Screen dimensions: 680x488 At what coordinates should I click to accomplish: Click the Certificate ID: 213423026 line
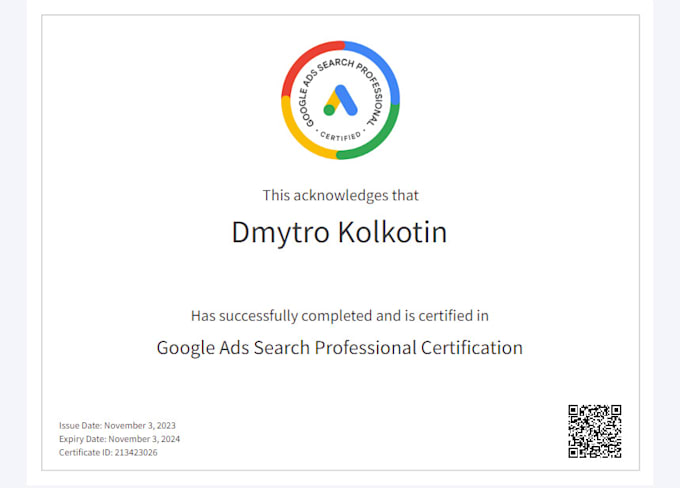108,452
